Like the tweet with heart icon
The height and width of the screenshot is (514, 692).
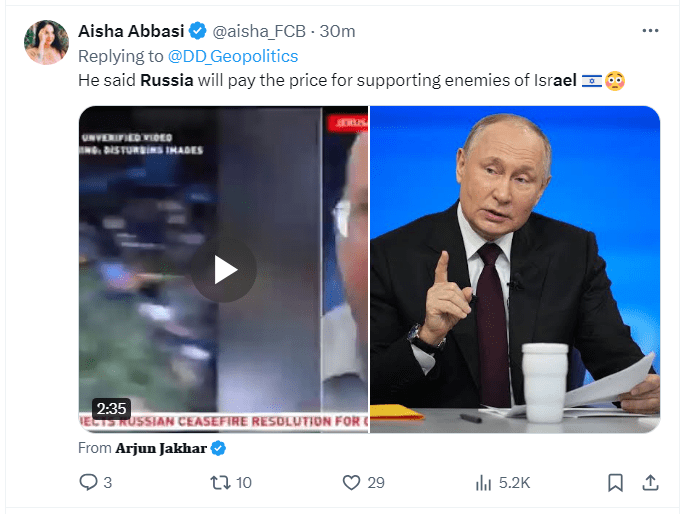pyautogui.click(x=351, y=482)
